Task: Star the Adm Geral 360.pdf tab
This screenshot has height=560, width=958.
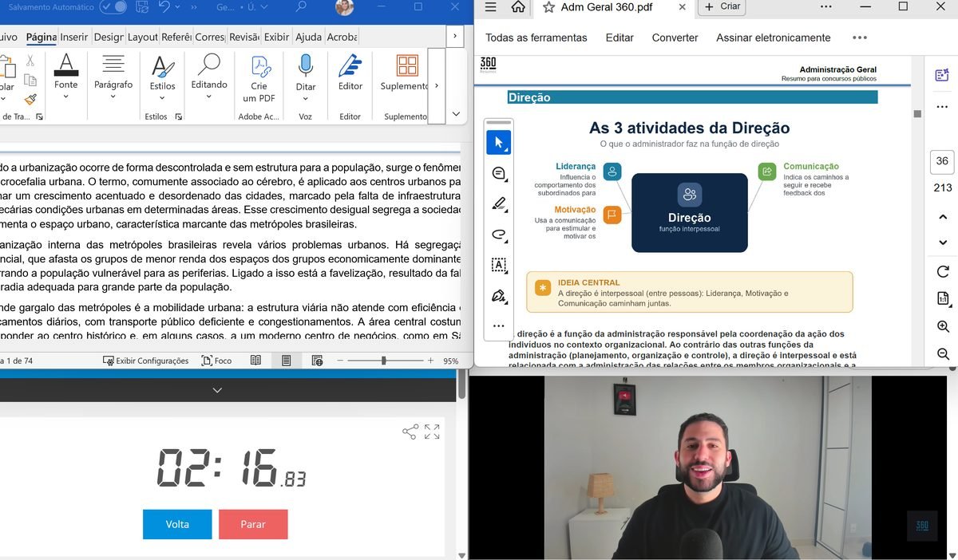Action: [548, 7]
